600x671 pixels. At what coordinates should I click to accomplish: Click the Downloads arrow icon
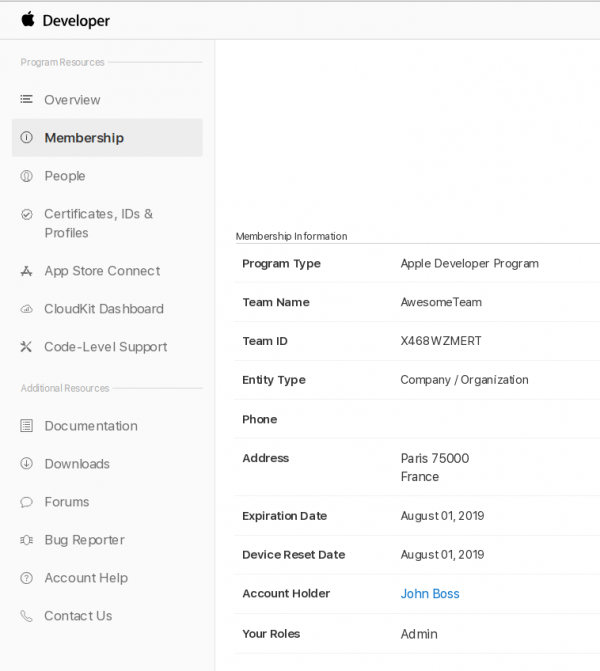click(27, 464)
